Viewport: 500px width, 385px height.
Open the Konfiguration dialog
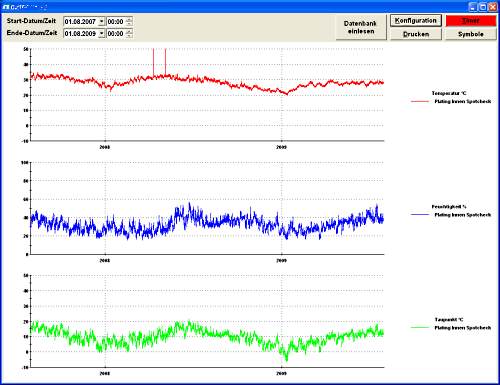tap(416, 21)
